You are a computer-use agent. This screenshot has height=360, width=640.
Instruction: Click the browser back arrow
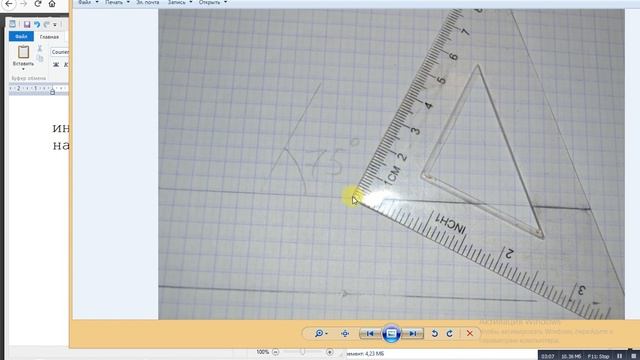pyautogui.click(x=9, y=4)
